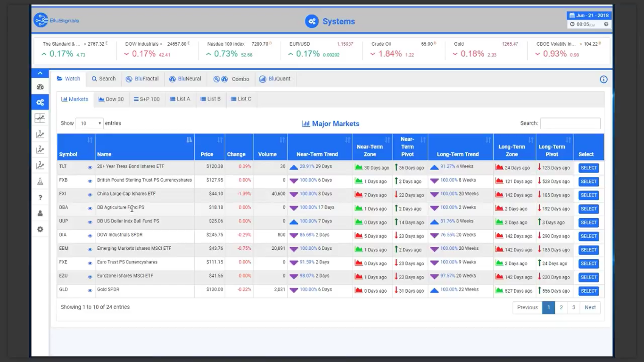Click the question mark help sidebar icon
Viewport: 644px width, 362px height.
coord(40,197)
